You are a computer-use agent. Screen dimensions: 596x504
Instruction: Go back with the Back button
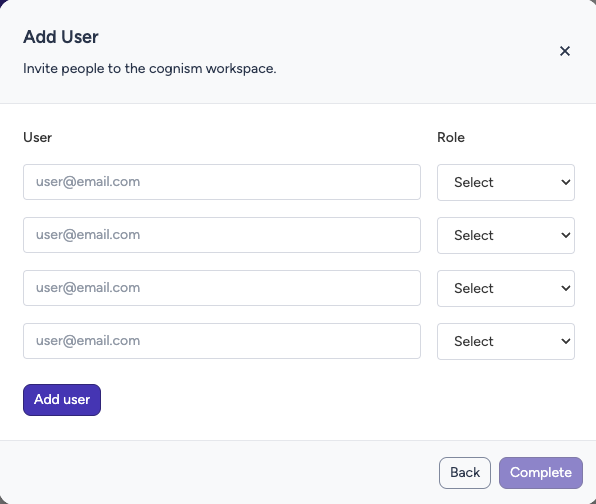pos(465,473)
